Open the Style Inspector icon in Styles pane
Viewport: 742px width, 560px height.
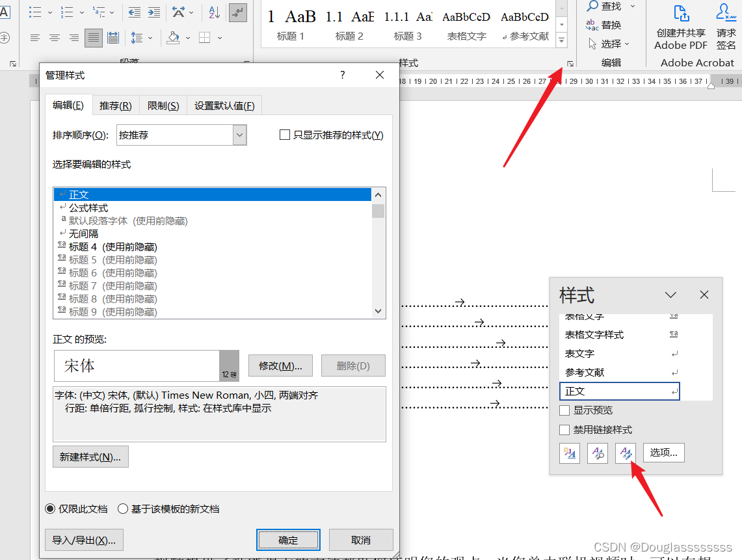tap(598, 453)
